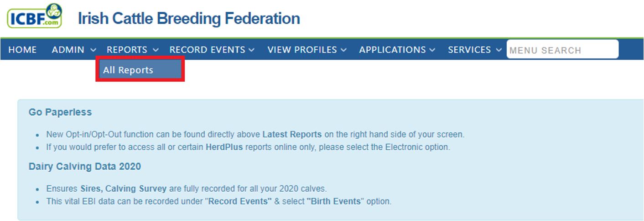Open the SERVICES menu
Viewport: 644px width, 221px height.
pyautogui.click(x=469, y=50)
